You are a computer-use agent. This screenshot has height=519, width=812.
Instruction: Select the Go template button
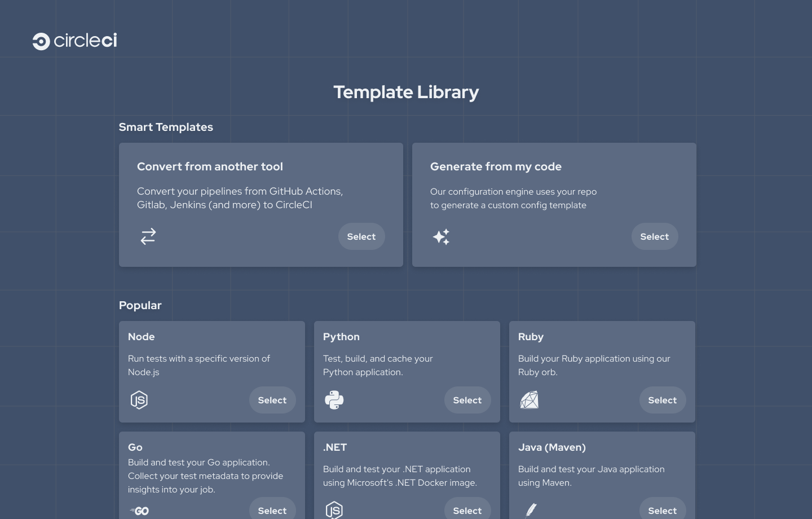(272, 510)
